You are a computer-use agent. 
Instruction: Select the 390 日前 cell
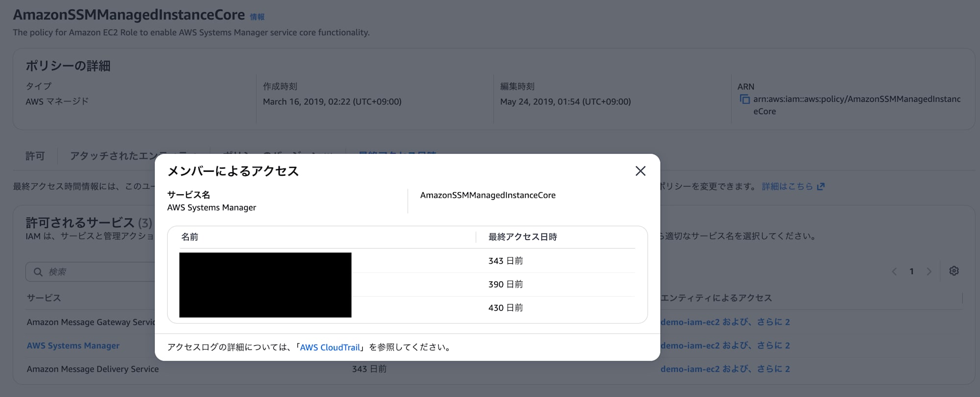(505, 284)
